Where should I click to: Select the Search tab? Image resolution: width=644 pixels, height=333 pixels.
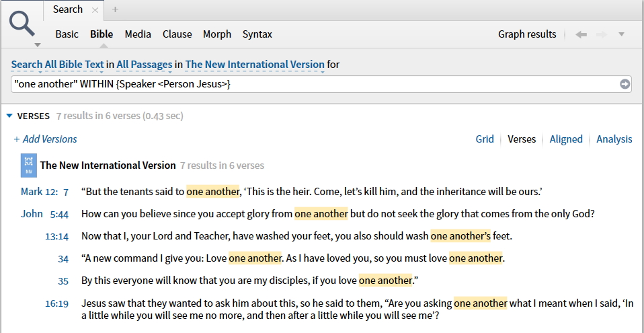[x=68, y=9]
